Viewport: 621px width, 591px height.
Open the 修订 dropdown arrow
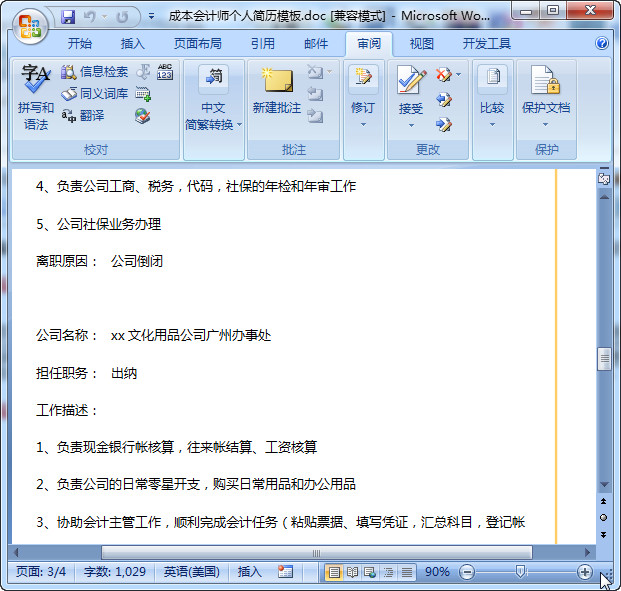click(x=363, y=124)
